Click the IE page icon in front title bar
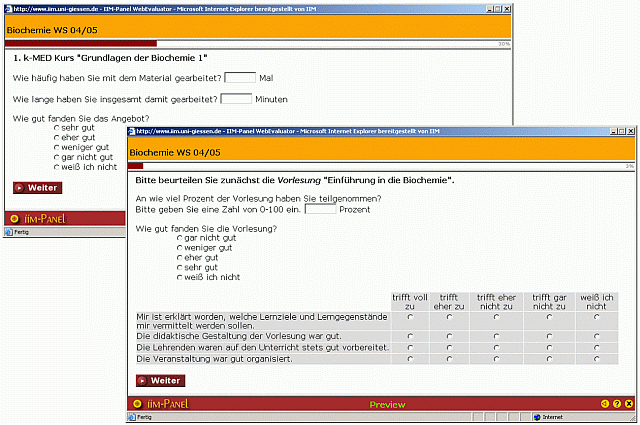 (131, 130)
